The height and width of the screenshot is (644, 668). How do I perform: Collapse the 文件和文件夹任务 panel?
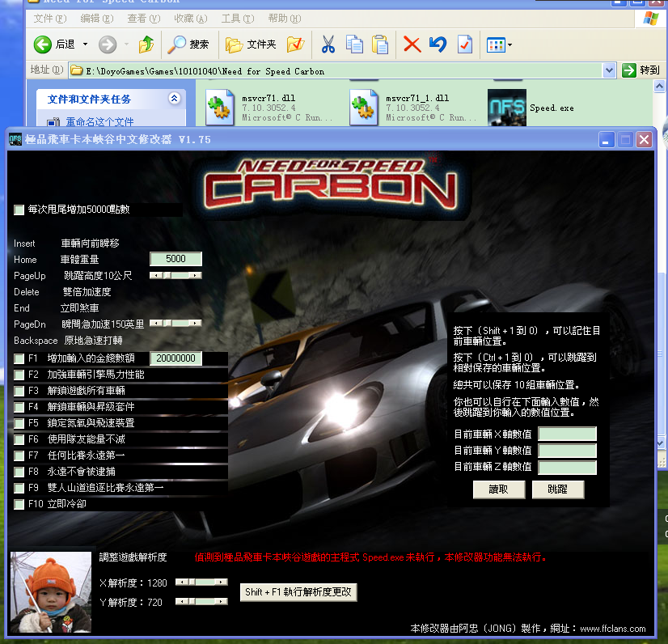(174, 99)
